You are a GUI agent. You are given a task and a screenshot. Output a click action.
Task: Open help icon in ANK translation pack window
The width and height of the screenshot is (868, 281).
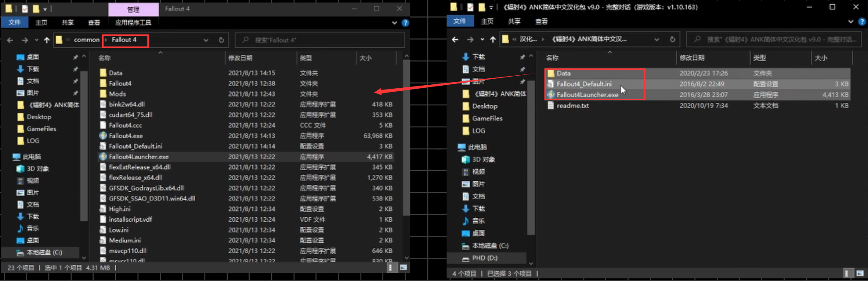[862, 21]
